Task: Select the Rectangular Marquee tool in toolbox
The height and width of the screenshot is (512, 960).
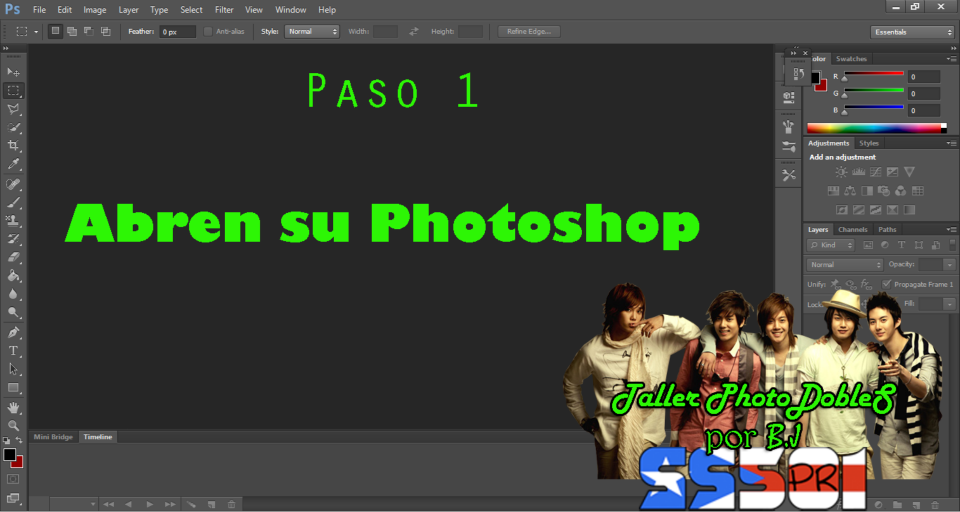Action: (13, 91)
